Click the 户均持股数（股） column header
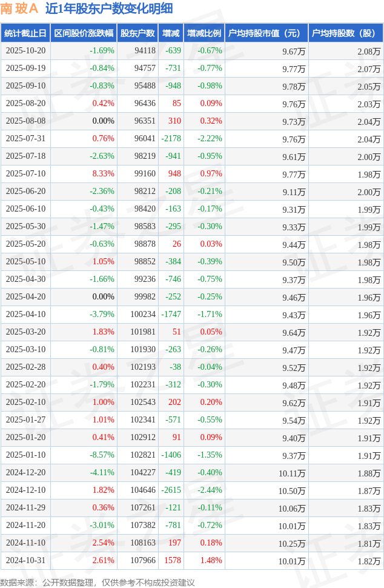384x588 pixels. tap(345, 33)
